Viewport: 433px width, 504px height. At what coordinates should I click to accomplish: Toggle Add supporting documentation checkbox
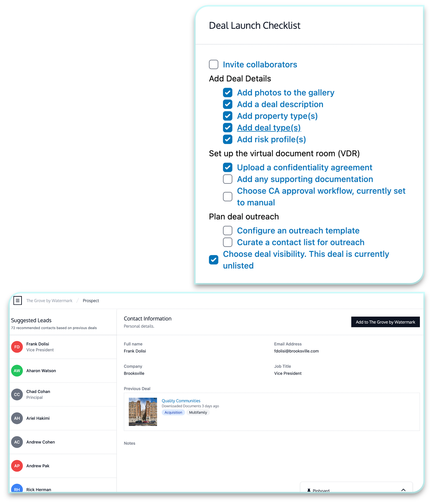pos(227,179)
